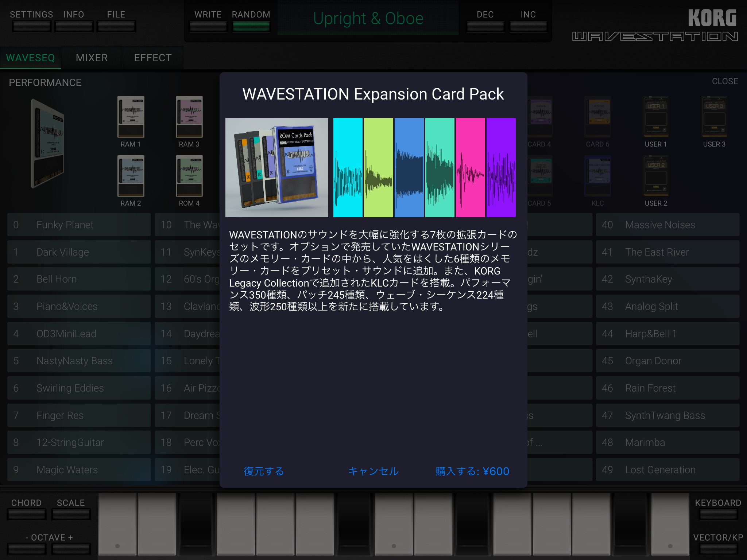Select the CARD 4 card icon
The height and width of the screenshot is (560, 747).
click(540, 117)
